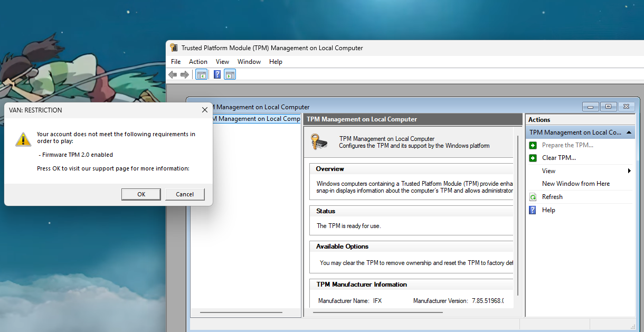Click the warning triangle in the restriction dialog
The height and width of the screenshot is (332, 644).
pyautogui.click(x=22, y=139)
